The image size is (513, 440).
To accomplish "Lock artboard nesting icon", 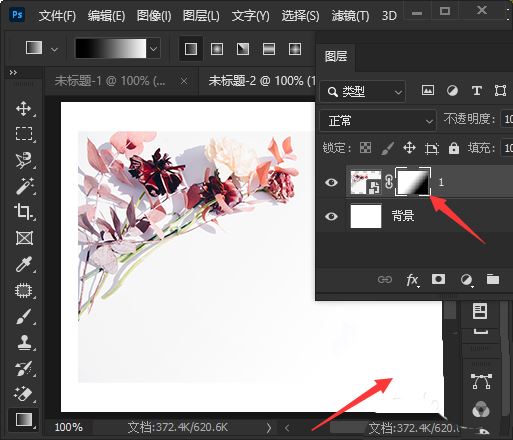I will pyautogui.click(x=432, y=148).
